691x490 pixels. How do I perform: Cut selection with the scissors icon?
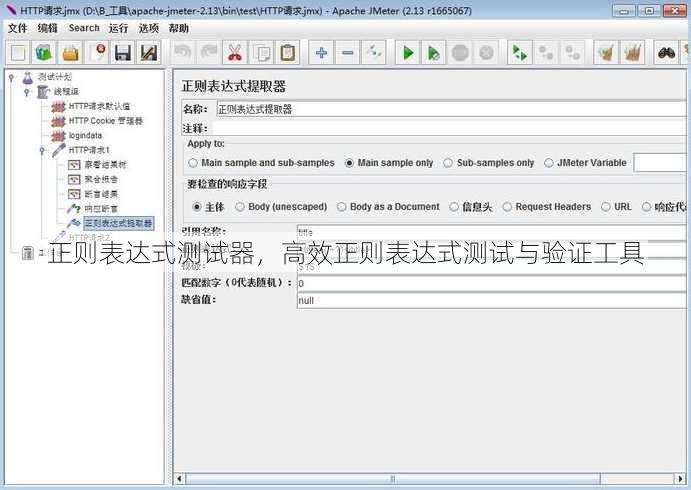click(x=235, y=53)
